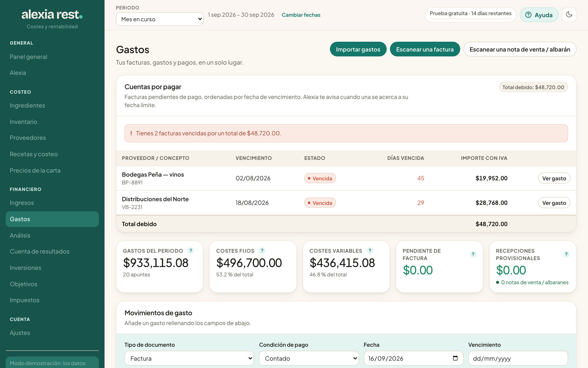Open the Periodo dropdown (Mes en curso)
Image resolution: width=588 pixels, height=368 pixels.
coord(160,19)
